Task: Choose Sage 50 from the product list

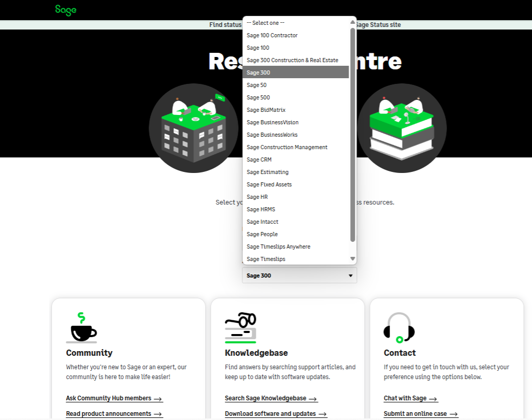Action: (295, 85)
